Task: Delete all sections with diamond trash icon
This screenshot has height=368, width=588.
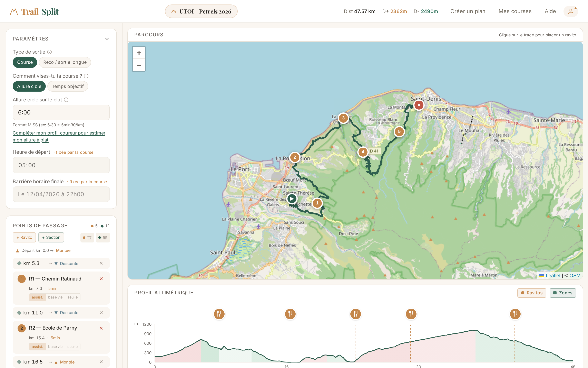Action: 103,238
